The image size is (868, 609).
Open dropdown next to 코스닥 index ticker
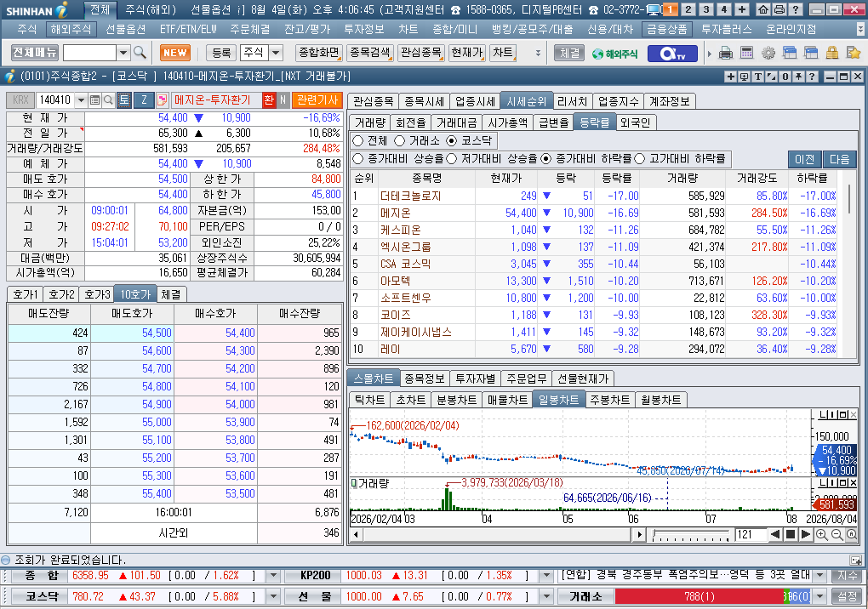tap(273, 597)
